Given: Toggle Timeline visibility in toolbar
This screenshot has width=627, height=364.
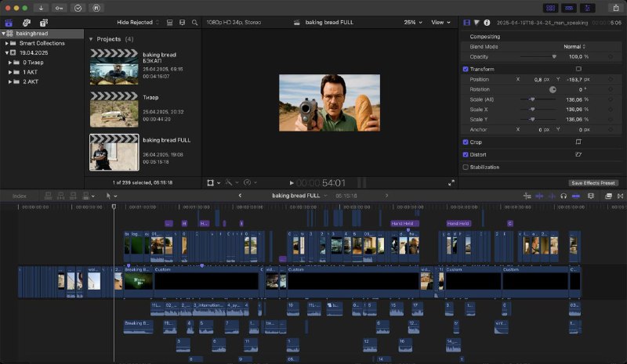Looking at the screenshot, I should point(569,8).
